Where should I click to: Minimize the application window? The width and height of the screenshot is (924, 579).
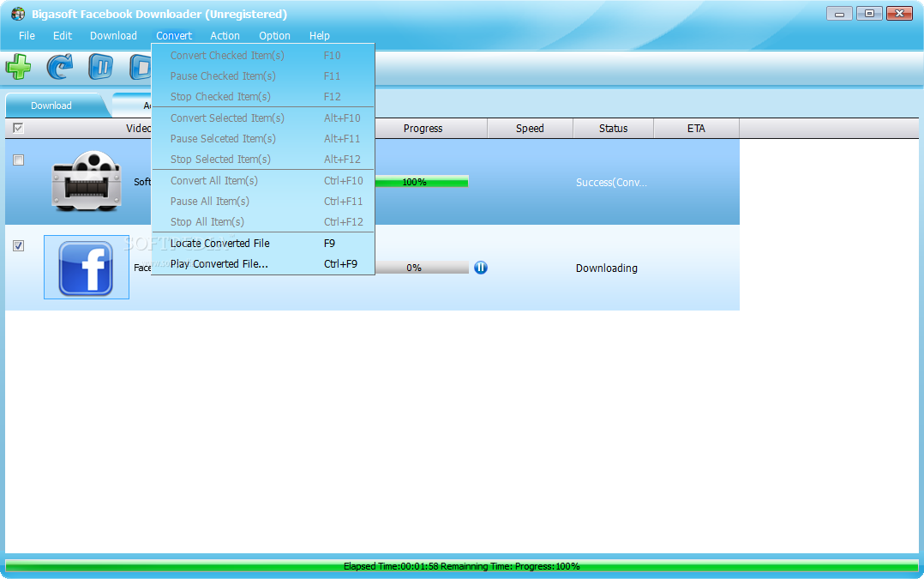tap(839, 14)
